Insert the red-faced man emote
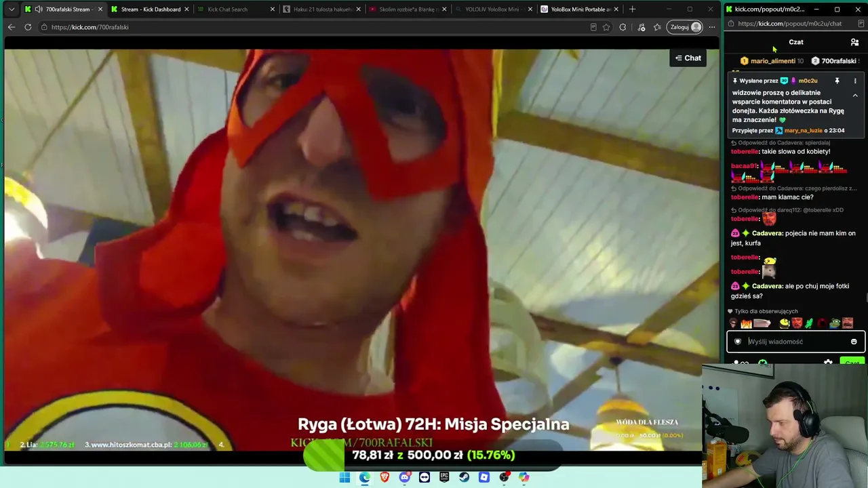Viewport: 868px width, 488px height. (797, 323)
